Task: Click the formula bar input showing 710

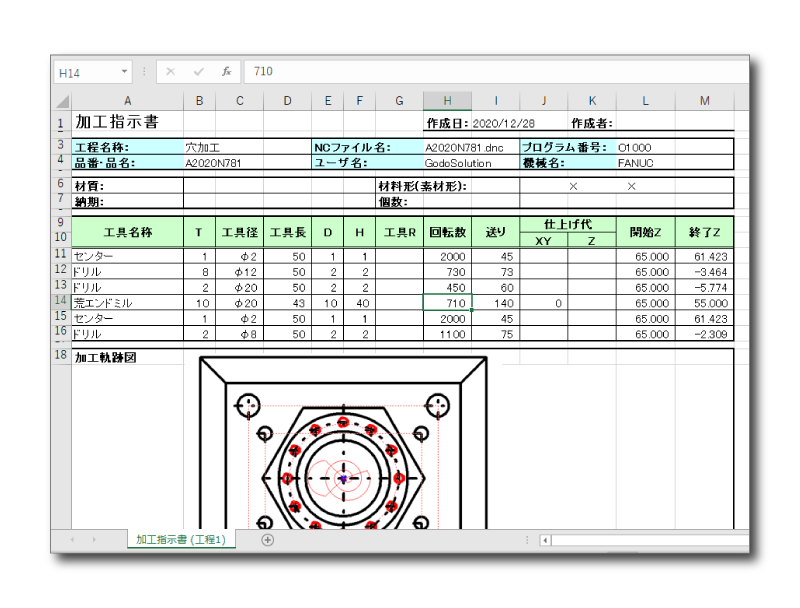Action: 496,72
